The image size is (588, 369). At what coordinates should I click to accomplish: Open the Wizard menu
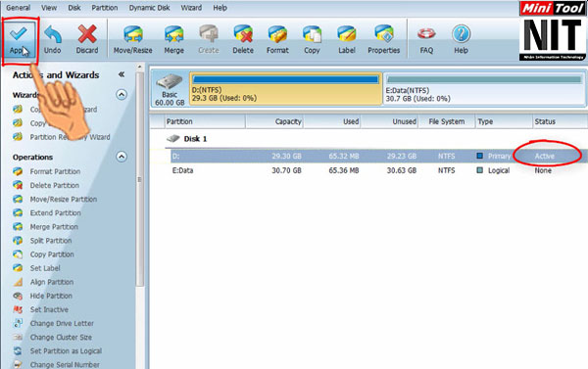click(x=191, y=8)
